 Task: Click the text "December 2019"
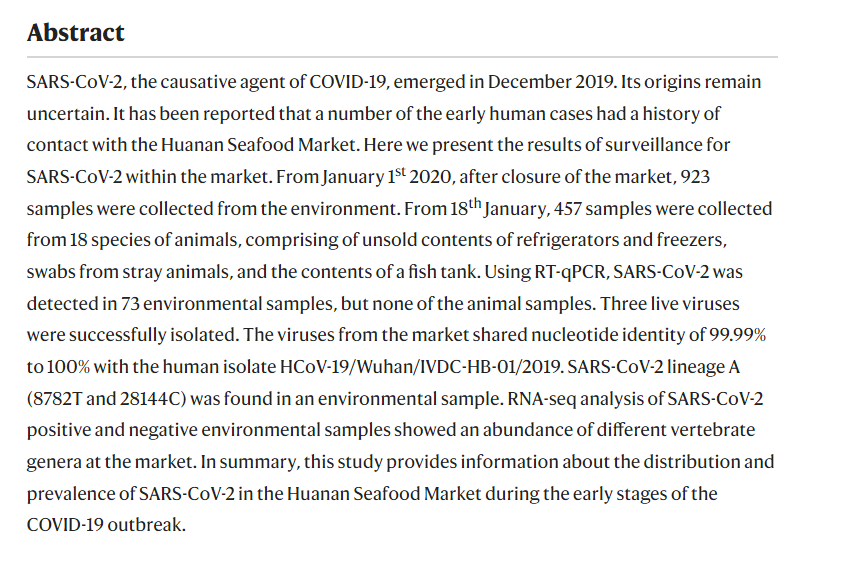(x=551, y=82)
